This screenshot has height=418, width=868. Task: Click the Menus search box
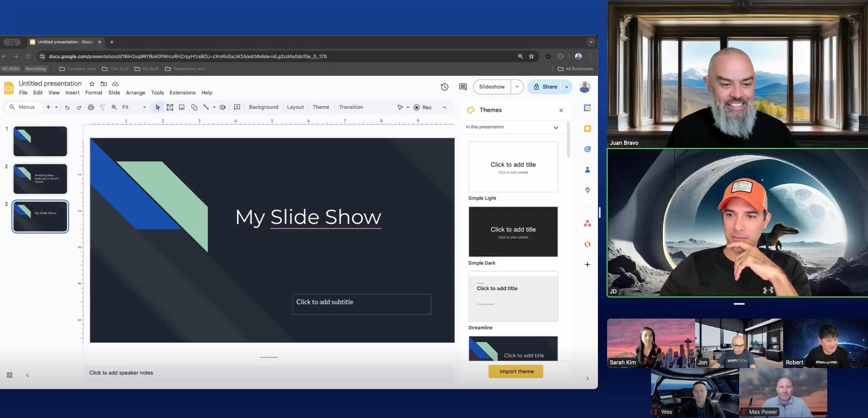23,107
